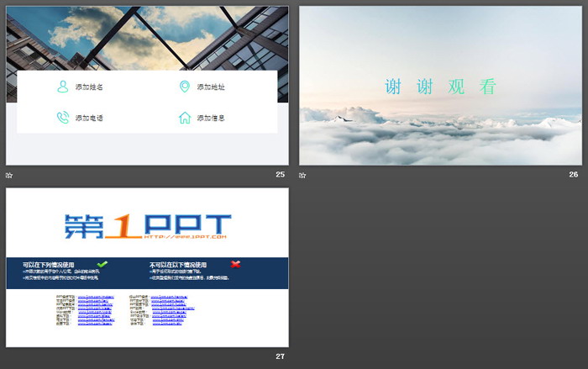Click the 添加姓名 text on slide 25

coord(89,87)
